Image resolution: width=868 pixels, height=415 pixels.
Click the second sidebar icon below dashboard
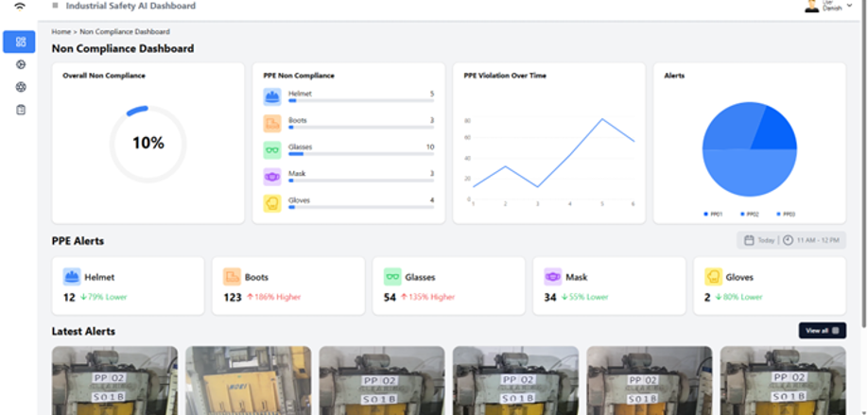pos(20,64)
